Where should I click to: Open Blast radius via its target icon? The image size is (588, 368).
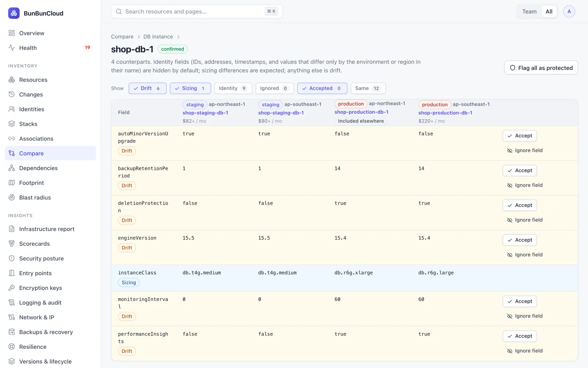click(x=12, y=198)
